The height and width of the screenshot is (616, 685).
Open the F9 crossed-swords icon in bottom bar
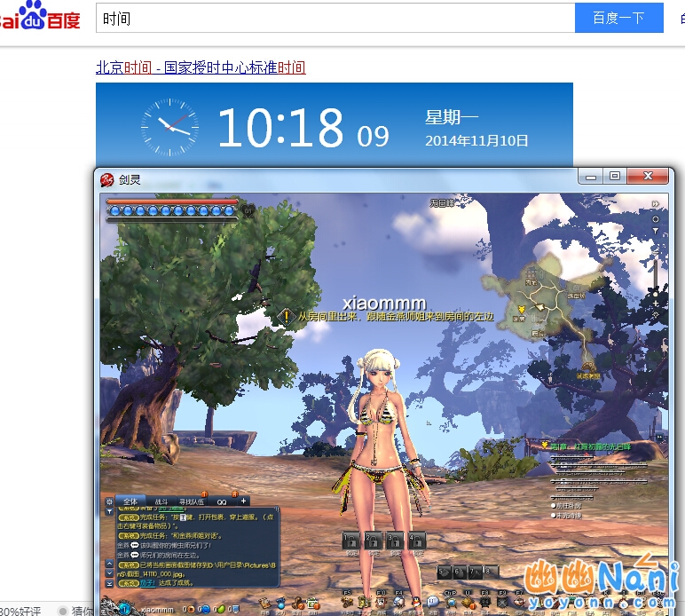point(502,603)
